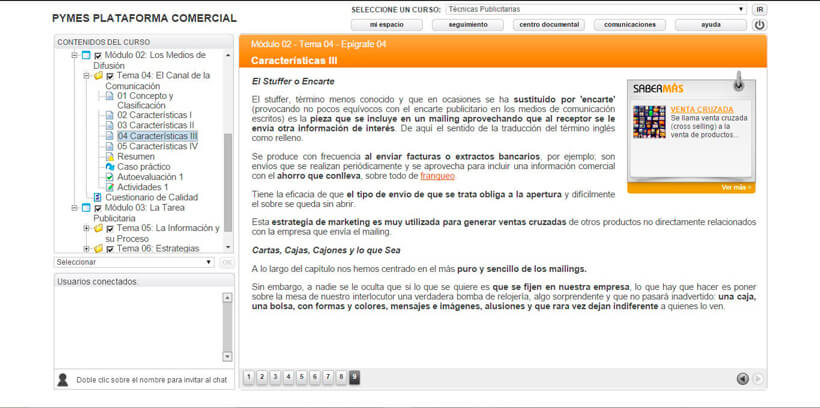The image size is (820, 408).
Task: Collapse the Tema 04 tree node
Action: point(86,76)
